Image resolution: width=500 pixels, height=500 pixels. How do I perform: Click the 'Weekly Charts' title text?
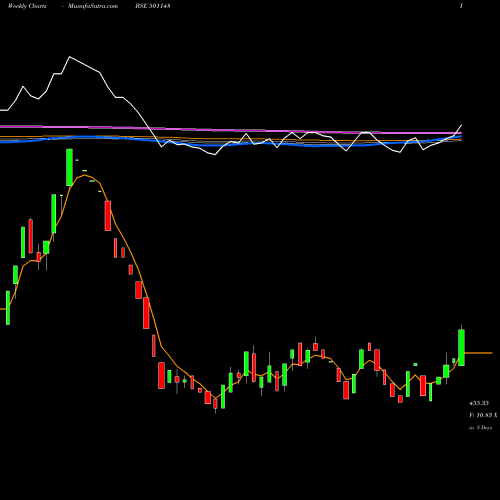click(x=27, y=6)
